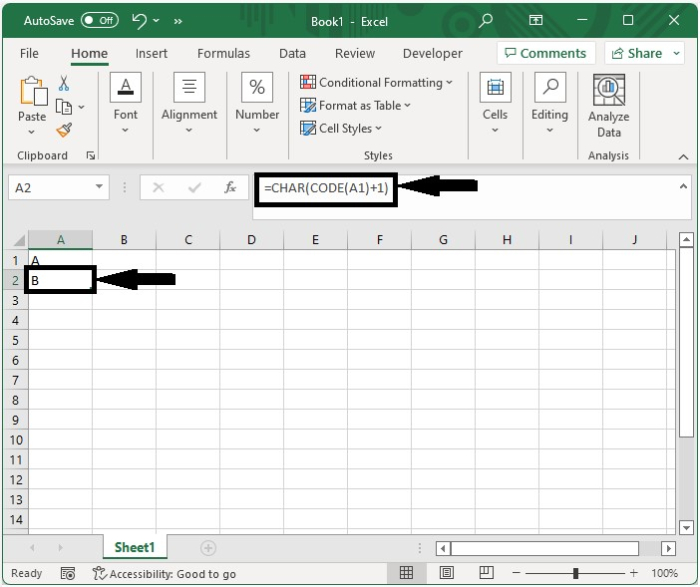Zoom out with minus button

click(516, 573)
